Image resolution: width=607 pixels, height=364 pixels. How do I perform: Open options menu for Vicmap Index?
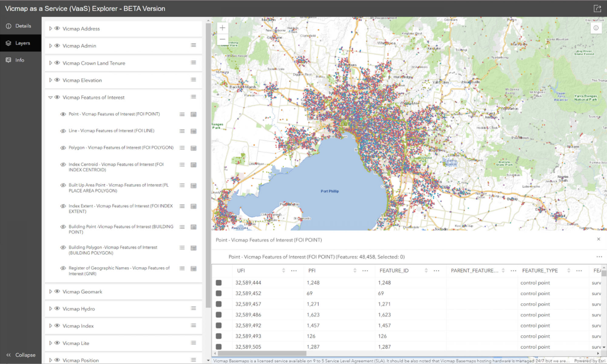coord(193,325)
